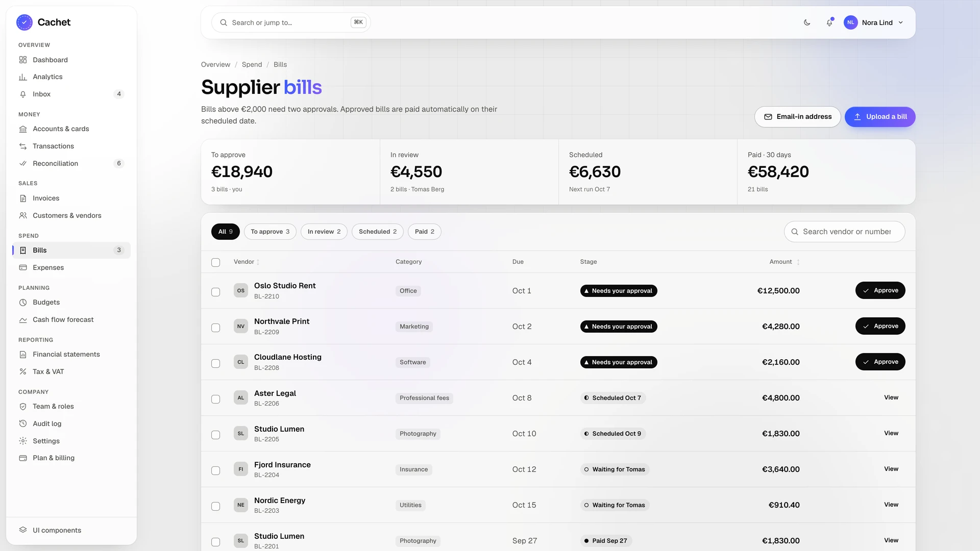Click Search vendor or number field

coord(844,232)
